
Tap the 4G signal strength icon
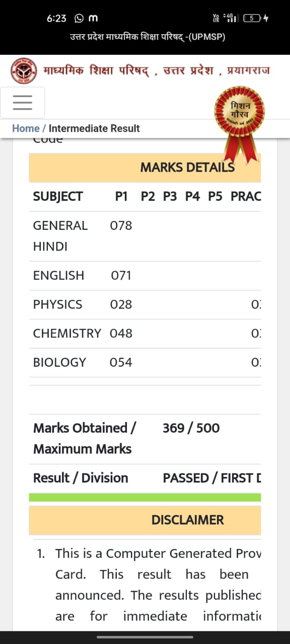click(x=232, y=18)
